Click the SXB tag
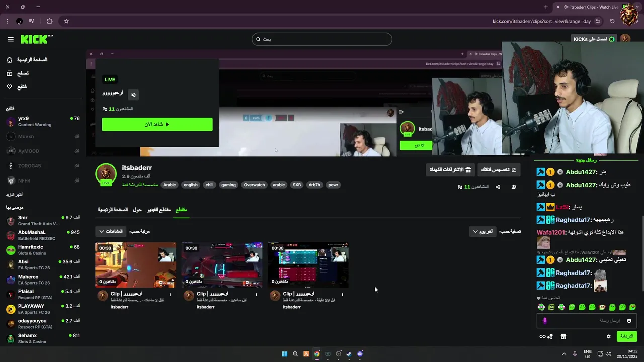Image resolution: width=644 pixels, height=362 pixels. coord(297,185)
